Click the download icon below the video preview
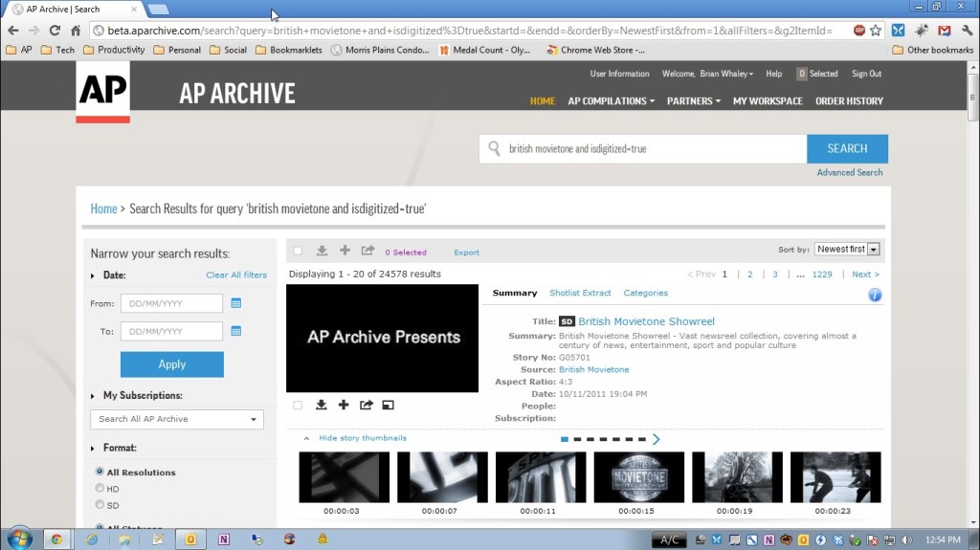This screenshot has height=550, width=980. coord(322,405)
